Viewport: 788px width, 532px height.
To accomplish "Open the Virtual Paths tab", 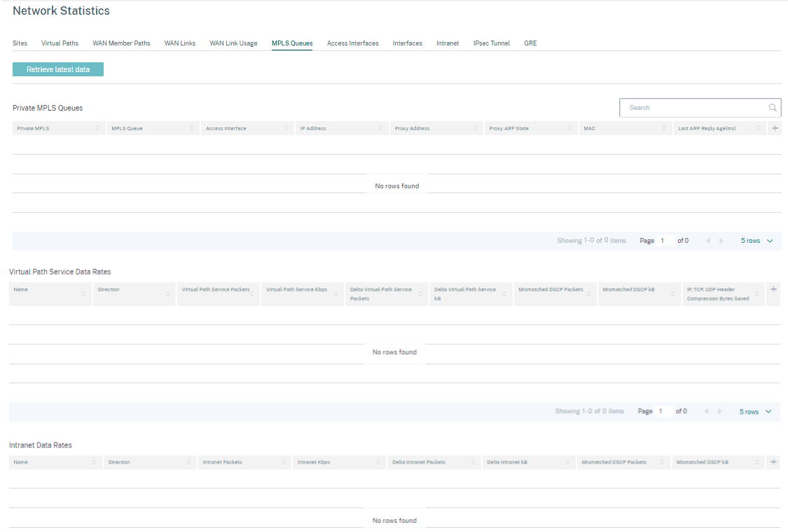I will [60, 43].
